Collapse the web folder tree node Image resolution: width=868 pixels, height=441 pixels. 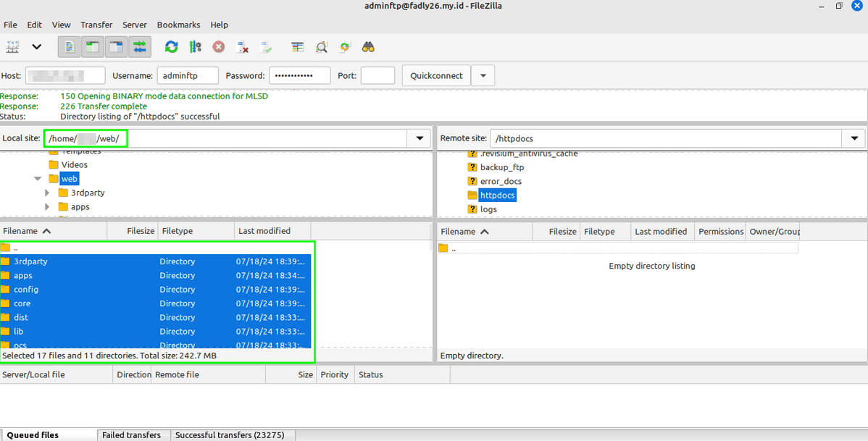point(38,178)
